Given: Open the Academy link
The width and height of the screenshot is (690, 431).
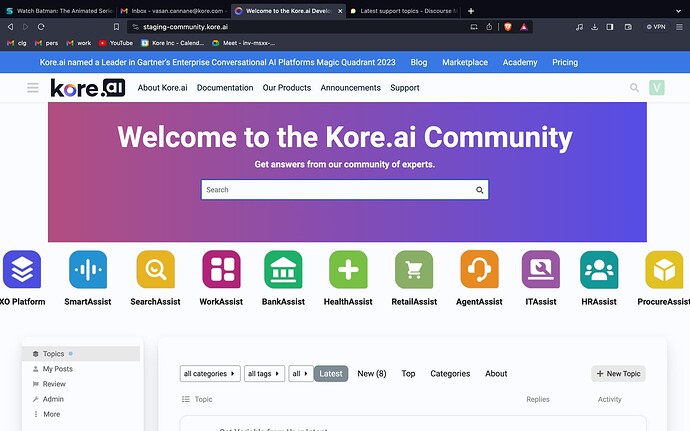Looking at the screenshot, I should [520, 63].
